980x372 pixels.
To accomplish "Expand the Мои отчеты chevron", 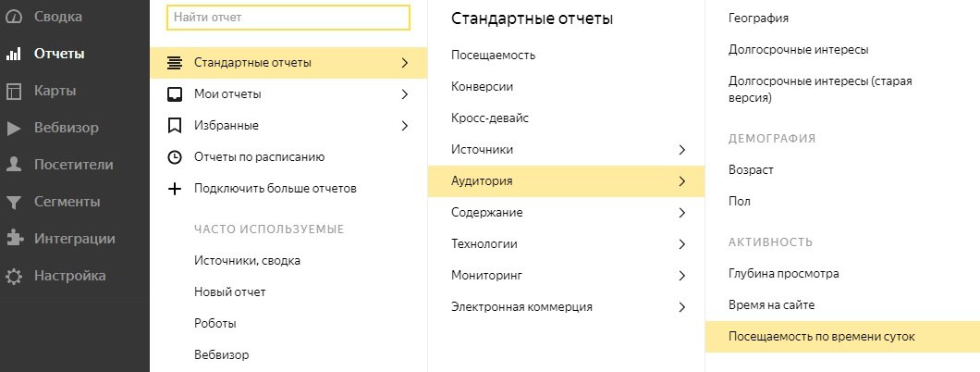I will coord(404,93).
